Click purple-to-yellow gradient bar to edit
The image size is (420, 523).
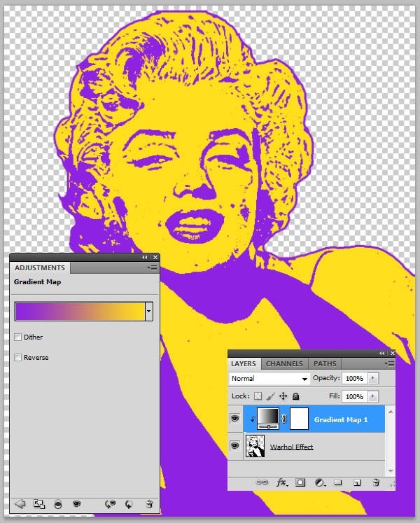tap(80, 311)
